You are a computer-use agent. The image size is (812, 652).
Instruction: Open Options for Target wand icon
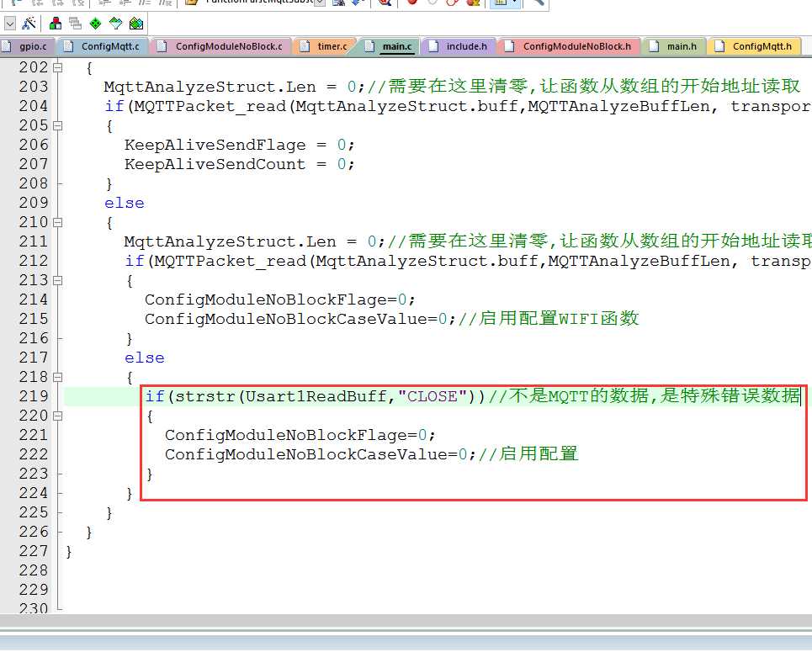[29, 24]
